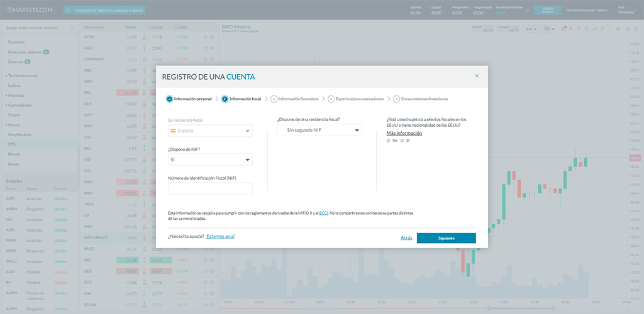644x314 pixels.
Task: Select Bonos category in sidebar
Action: 14,164
